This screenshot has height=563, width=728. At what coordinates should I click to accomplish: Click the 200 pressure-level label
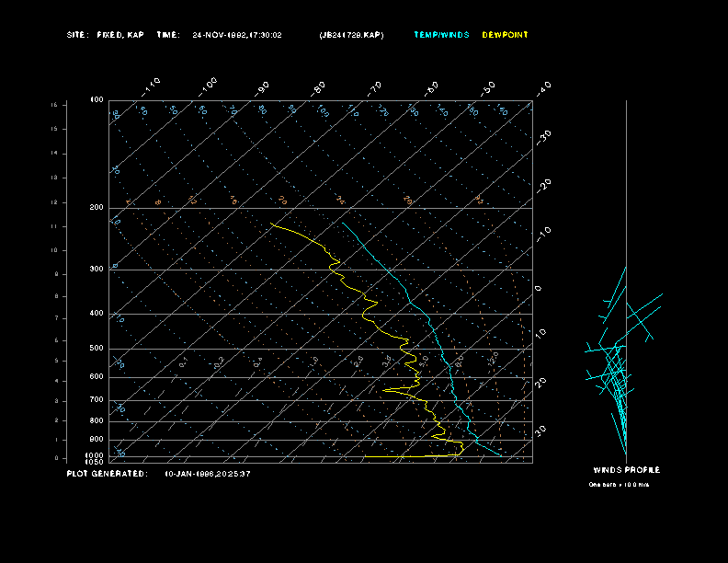click(97, 207)
